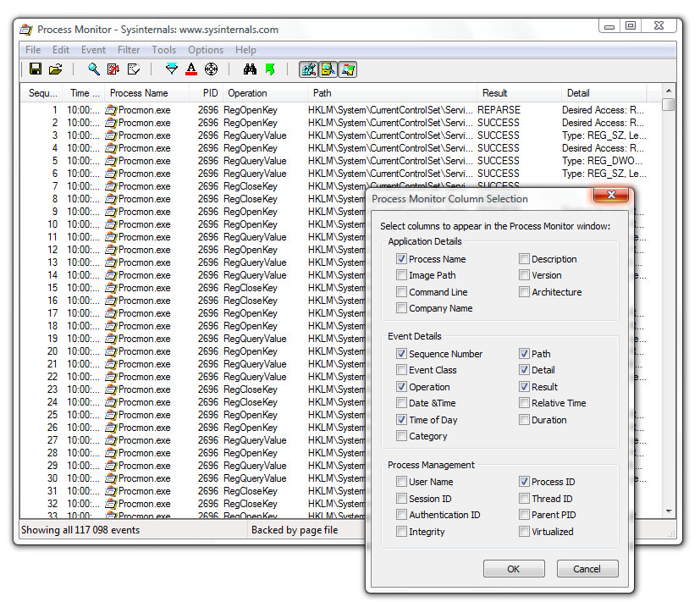The width and height of the screenshot is (700, 602).
Task: Tick the Virtualized checkbox
Action: 524,532
